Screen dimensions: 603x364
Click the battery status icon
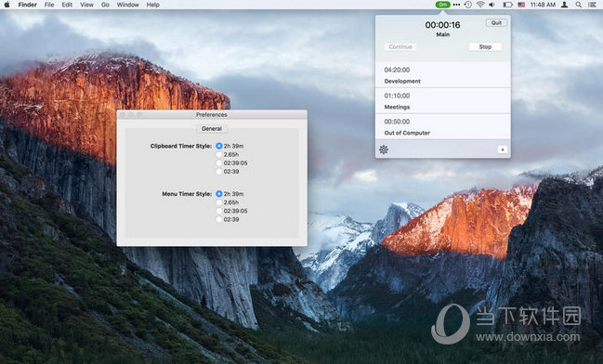pos(507,5)
